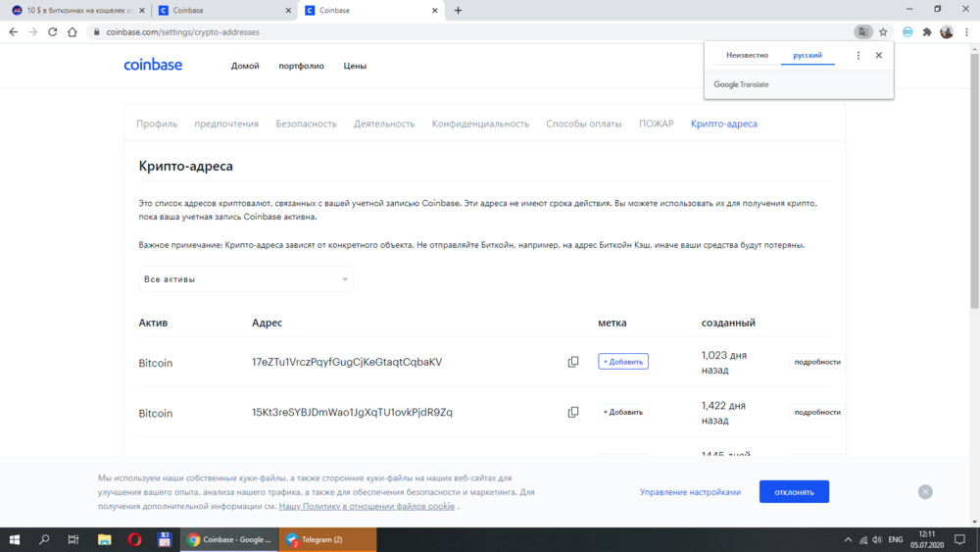The height and width of the screenshot is (552, 980).
Task: Open the ПОЖАР settings tab
Action: tap(657, 124)
